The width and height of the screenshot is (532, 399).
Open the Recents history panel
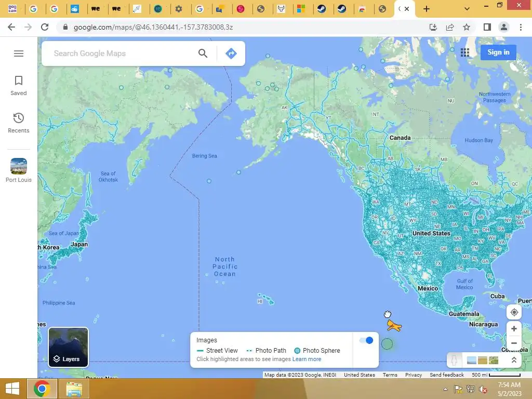pos(19,123)
